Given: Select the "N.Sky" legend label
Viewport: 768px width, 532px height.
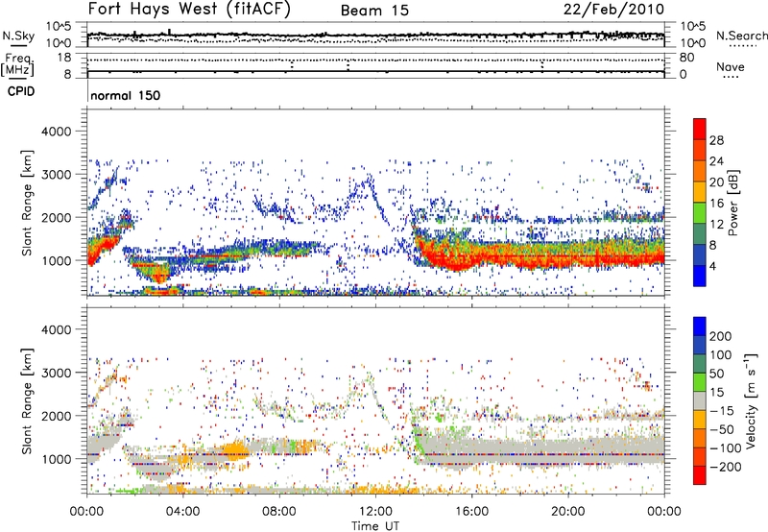Looking at the screenshot, I should tap(18, 36).
